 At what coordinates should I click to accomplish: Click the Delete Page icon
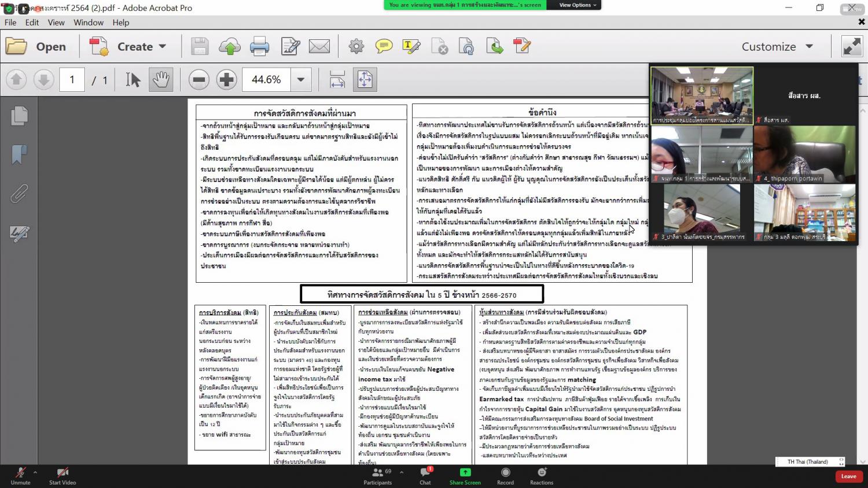click(439, 46)
